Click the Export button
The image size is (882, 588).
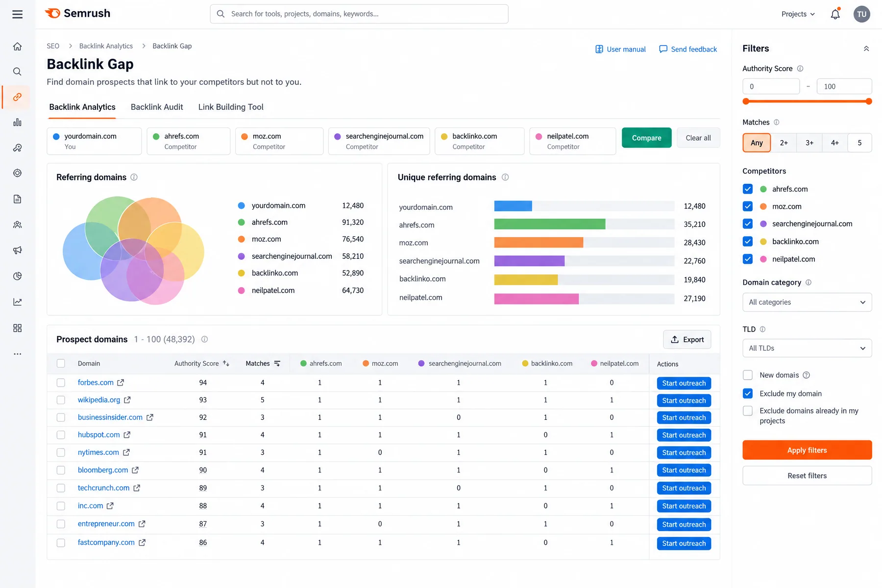pyautogui.click(x=687, y=340)
